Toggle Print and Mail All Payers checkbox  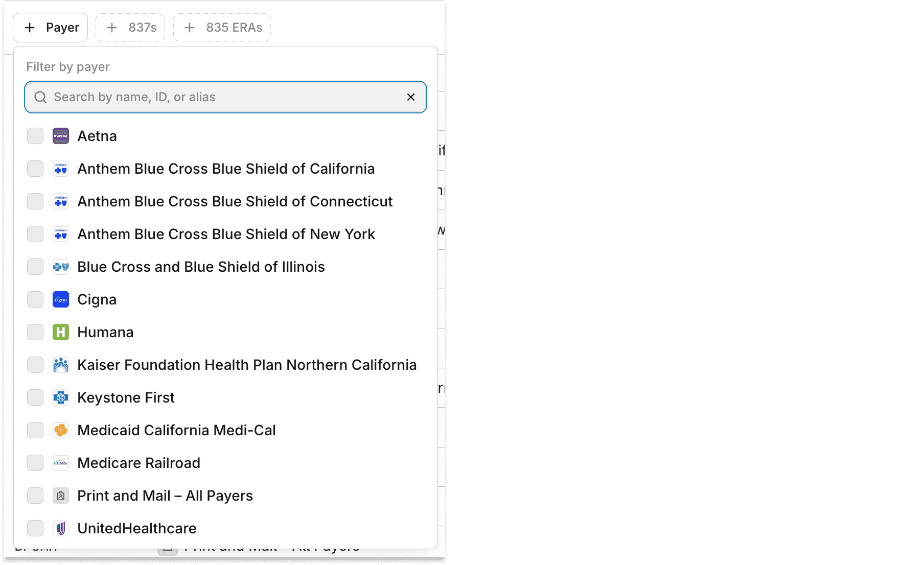pos(35,496)
